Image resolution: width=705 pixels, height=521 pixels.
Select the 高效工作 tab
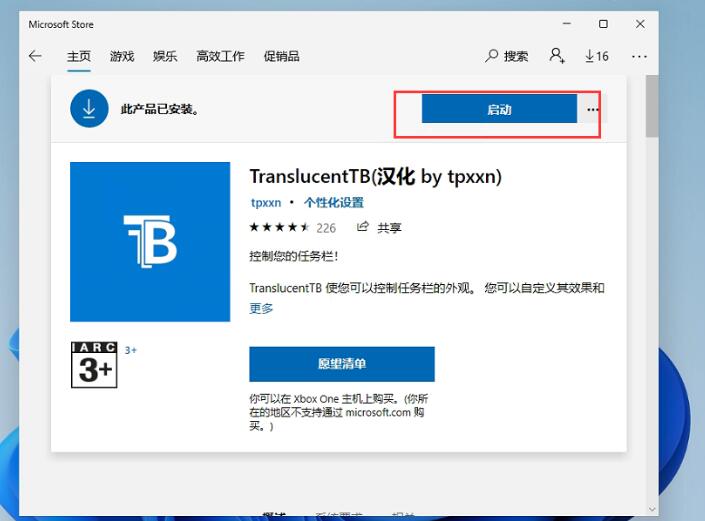coord(220,56)
